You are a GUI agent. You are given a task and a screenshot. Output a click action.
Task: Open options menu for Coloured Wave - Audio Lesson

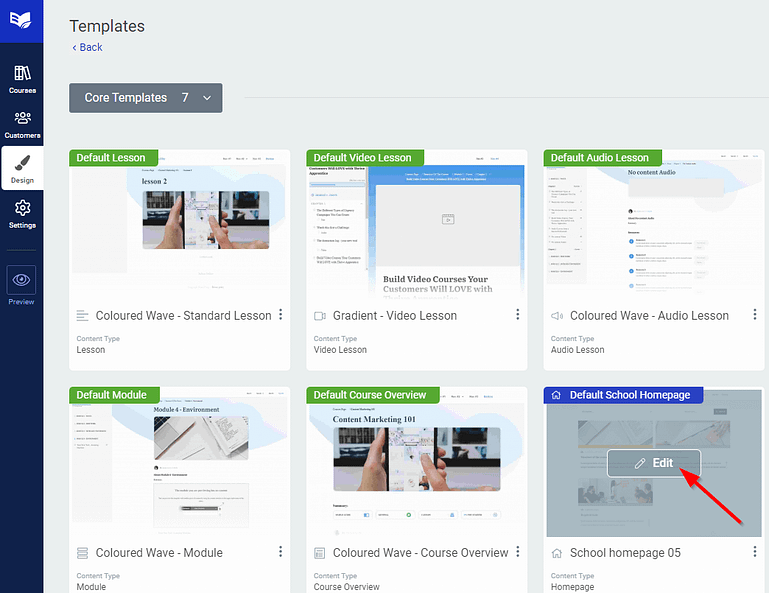point(755,314)
